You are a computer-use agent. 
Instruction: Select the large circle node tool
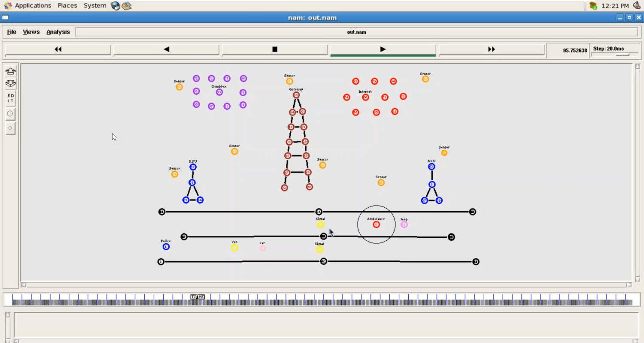pyautogui.click(x=10, y=113)
